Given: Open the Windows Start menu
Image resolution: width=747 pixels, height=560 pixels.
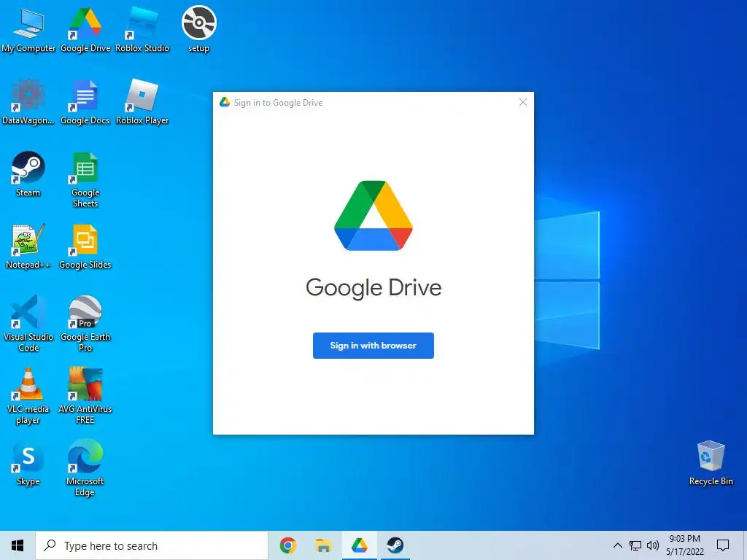Looking at the screenshot, I should [18, 545].
